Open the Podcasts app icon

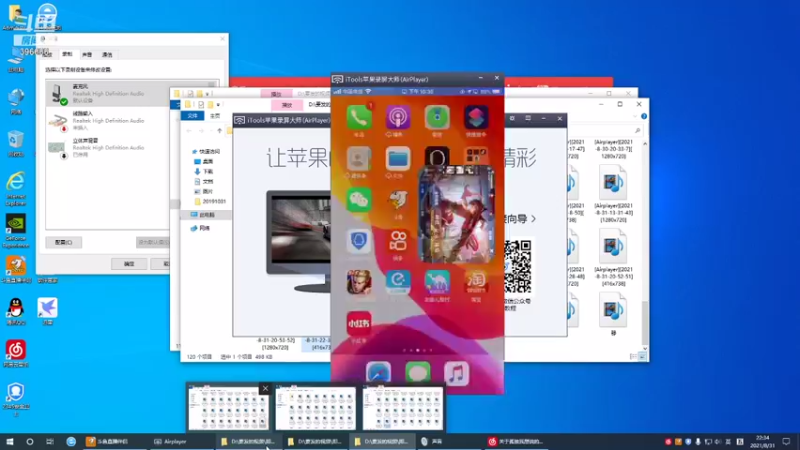(x=398, y=117)
